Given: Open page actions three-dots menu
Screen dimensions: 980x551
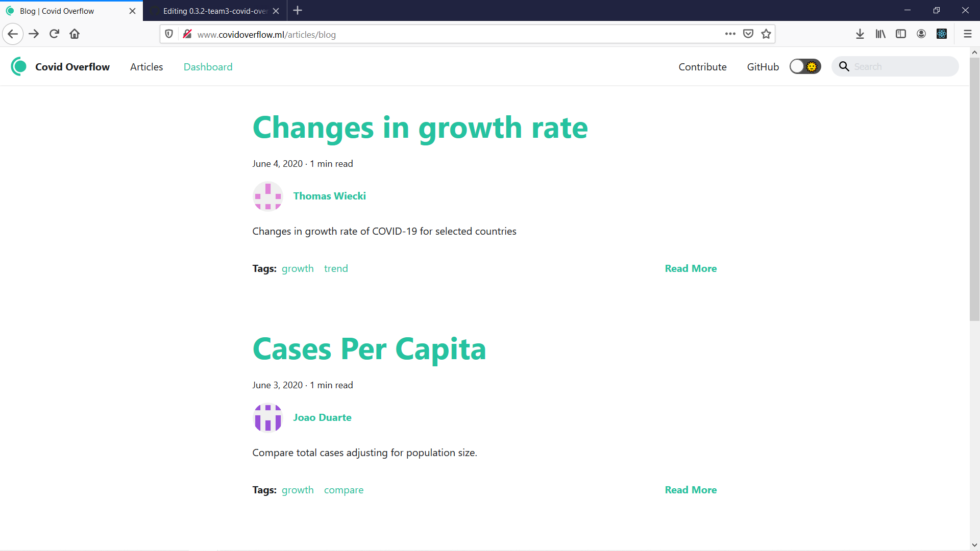Looking at the screenshot, I should click(730, 34).
